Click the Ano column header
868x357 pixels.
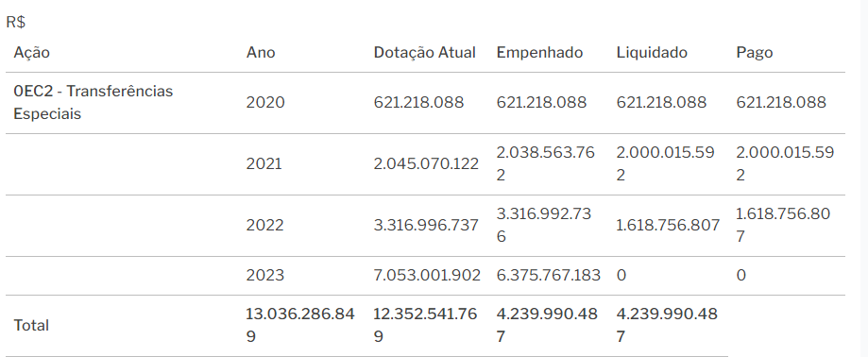click(261, 53)
